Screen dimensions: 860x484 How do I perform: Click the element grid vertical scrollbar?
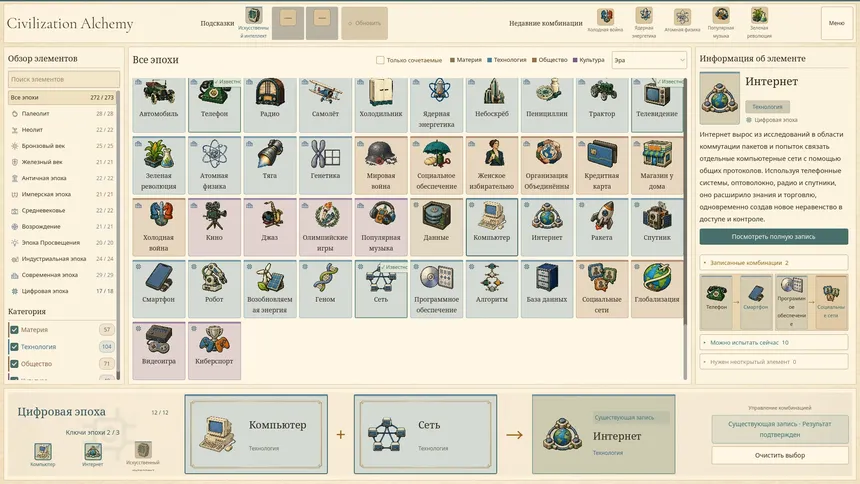click(x=685, y=228)
